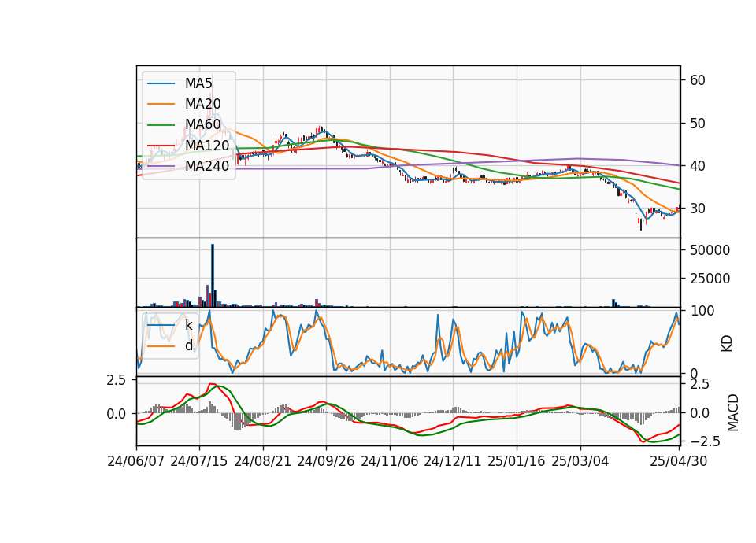Click the d legend label in KD panel
This screenshot has width=756, height=543.
pos(188,345)
